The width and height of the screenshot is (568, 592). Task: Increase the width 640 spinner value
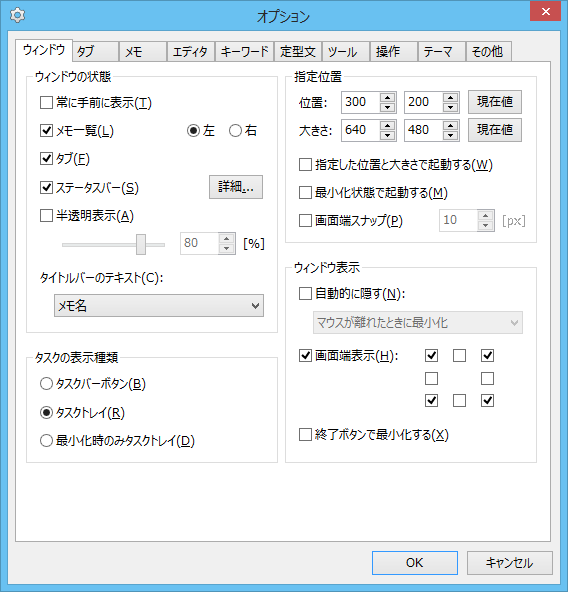point(387,126)
